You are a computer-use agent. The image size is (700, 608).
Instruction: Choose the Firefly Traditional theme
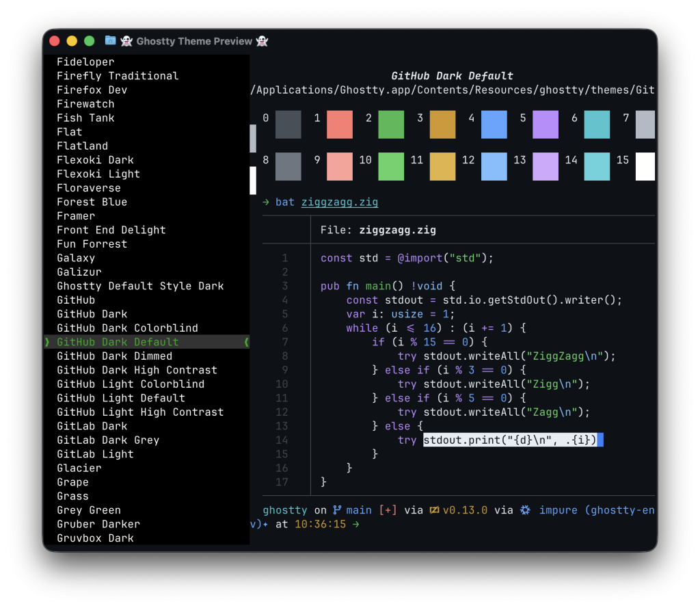pos(118,76)
